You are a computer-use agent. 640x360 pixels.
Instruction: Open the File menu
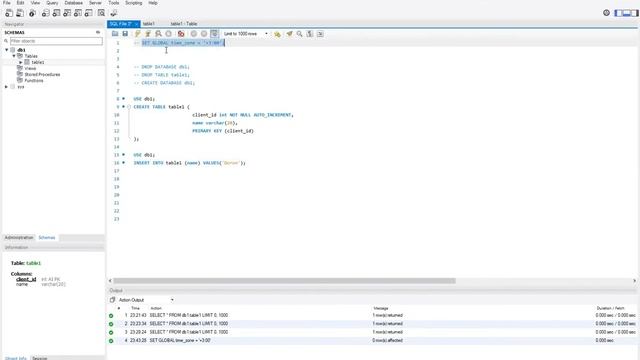pyautogui.click(x=7, y=3)
